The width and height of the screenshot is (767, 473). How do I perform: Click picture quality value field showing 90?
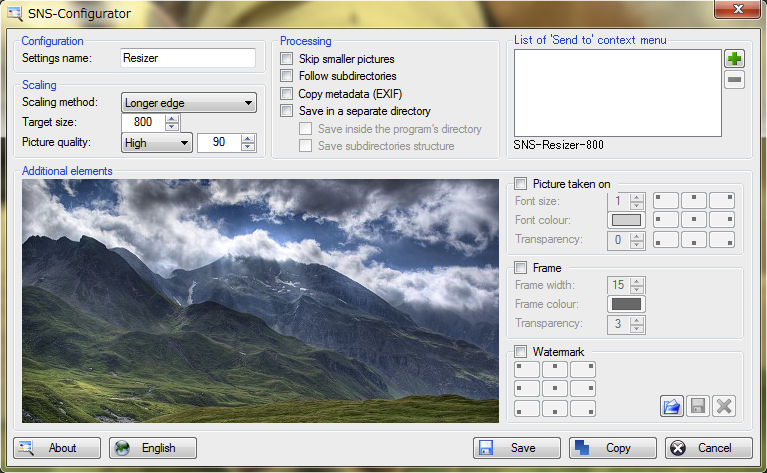[x=220, y=142]
